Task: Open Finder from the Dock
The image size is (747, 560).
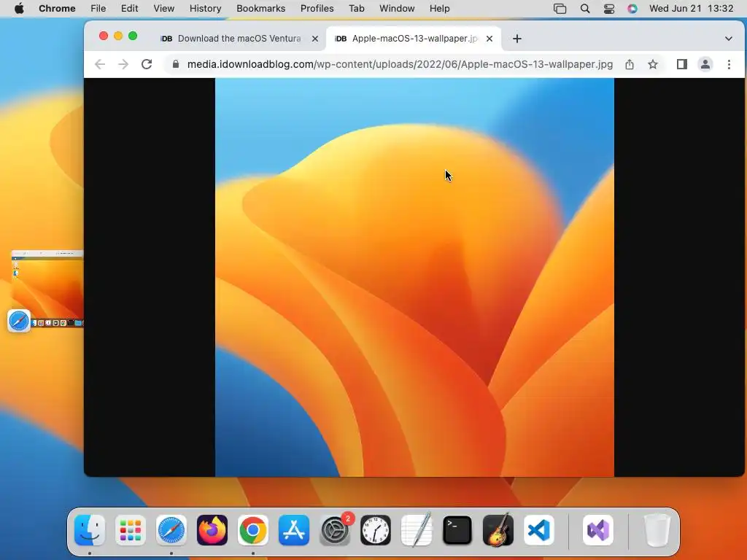Action: pyautogui.click(x=90, y=530)
